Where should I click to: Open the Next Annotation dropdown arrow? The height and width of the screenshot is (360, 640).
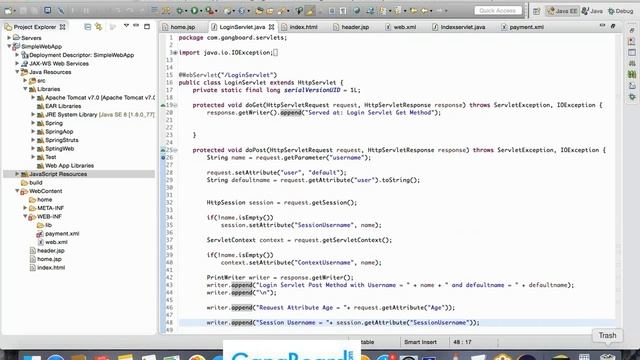click(x=389, y=11)
